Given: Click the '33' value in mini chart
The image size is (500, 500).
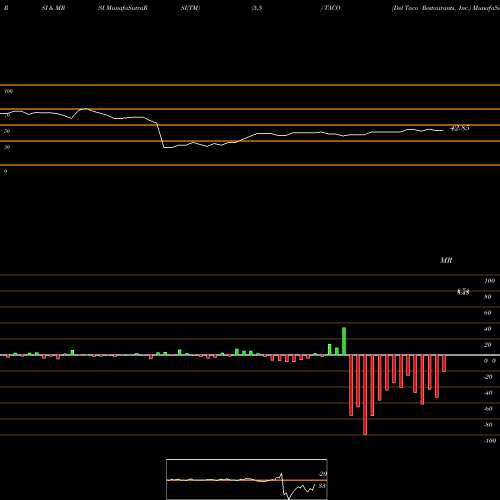Looking at the screenshot, I should coord(322,486).
